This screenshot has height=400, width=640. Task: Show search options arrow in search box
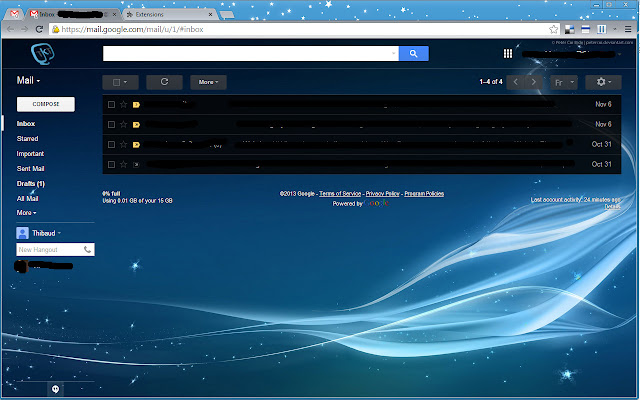(393, 53)
